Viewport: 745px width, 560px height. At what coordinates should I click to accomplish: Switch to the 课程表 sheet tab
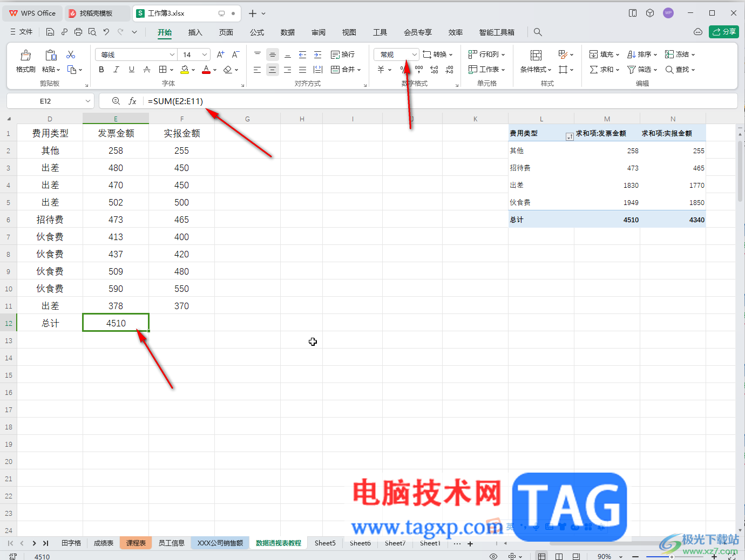click(136, 543)
